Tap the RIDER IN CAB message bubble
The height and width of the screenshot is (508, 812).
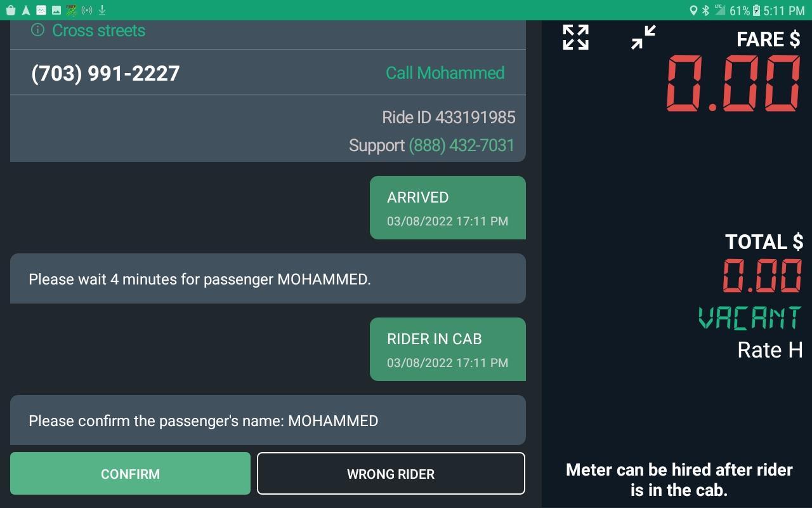(x=447, y=349)
